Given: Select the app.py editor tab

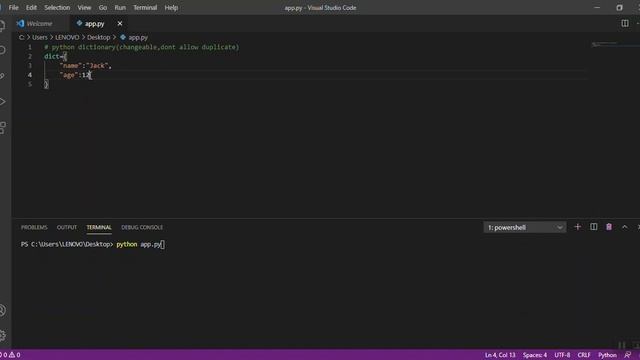Looking at the screenshot, I should (98, 24).
